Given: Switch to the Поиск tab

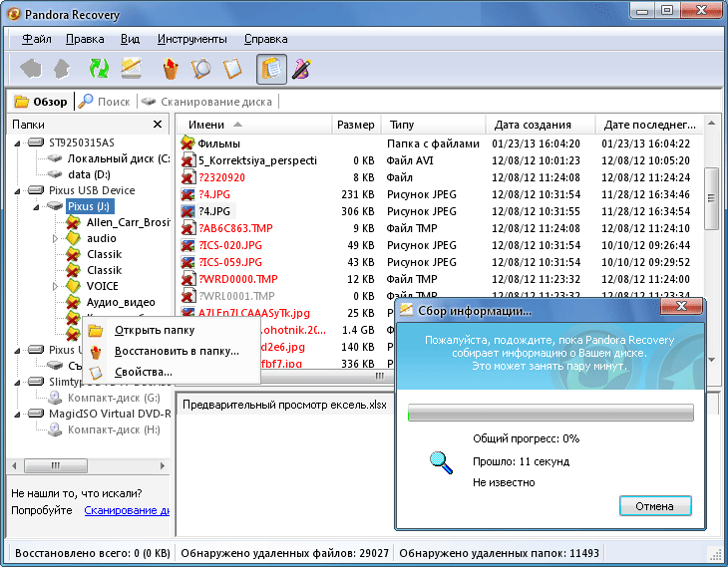Looking at the screenshot, I should coord(105,102).
